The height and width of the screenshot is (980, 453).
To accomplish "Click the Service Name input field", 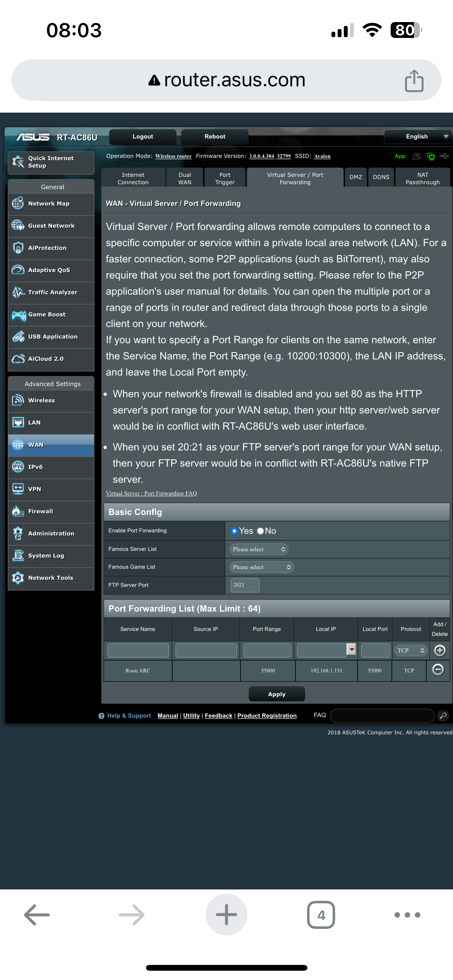I will click(x=138, y=650).
